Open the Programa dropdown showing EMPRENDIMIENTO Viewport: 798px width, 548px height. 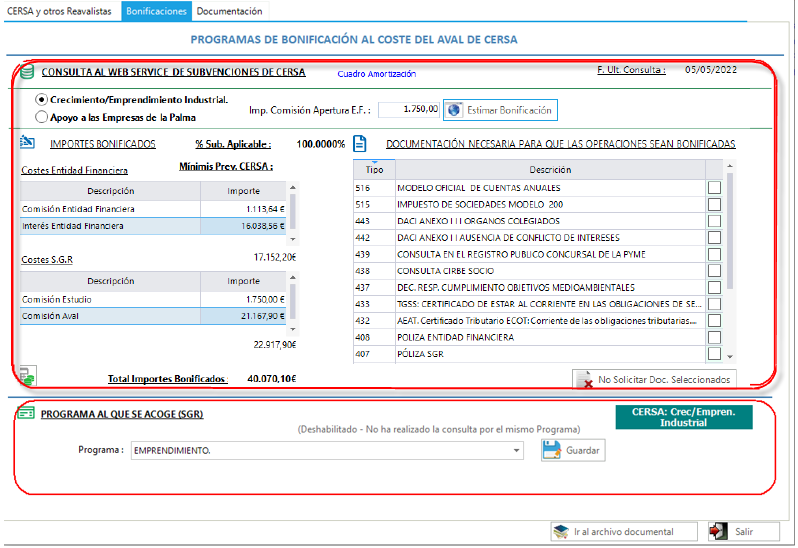coord(327,450)
